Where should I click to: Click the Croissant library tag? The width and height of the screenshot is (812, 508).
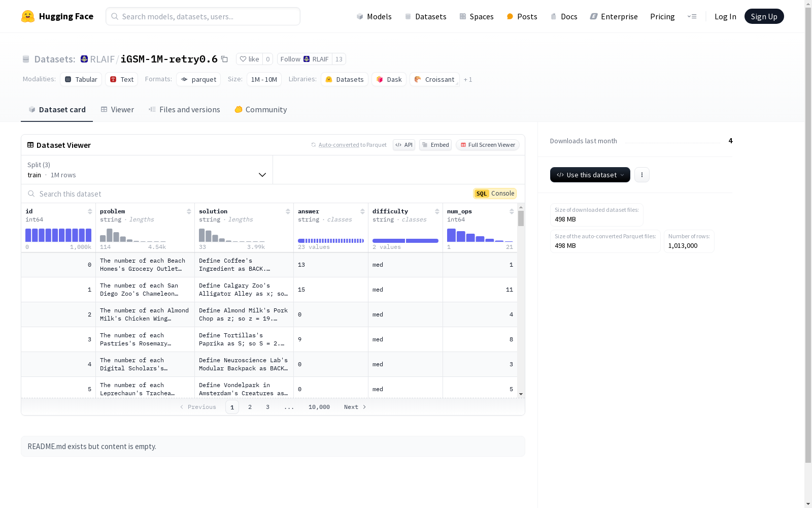434,79
